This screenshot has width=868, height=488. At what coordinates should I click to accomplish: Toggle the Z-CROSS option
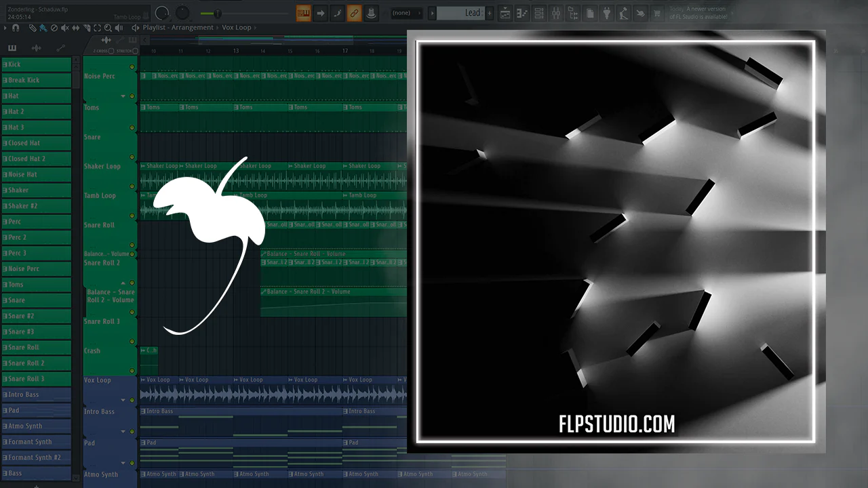pyautogui.click(x=111, y=51)
